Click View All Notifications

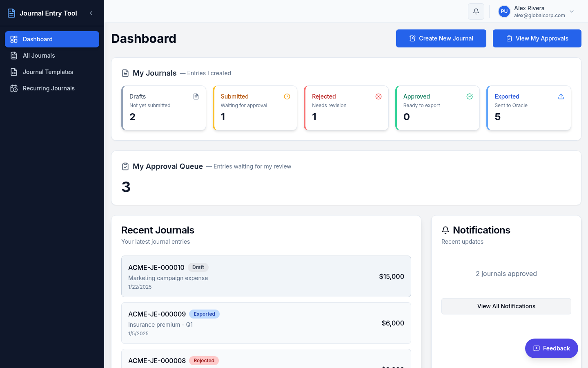coord(506,306)
